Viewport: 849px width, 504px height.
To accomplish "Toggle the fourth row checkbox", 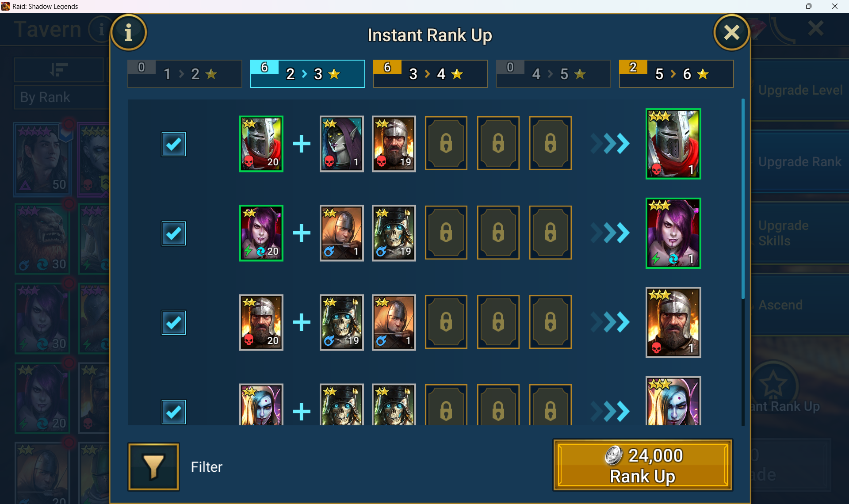I will (173, 412).
